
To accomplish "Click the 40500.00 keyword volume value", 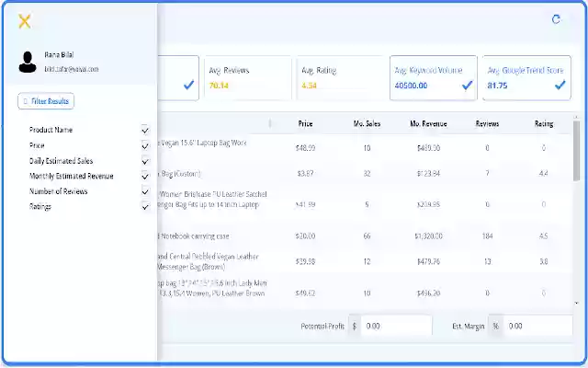I will (x=411, y=86).
